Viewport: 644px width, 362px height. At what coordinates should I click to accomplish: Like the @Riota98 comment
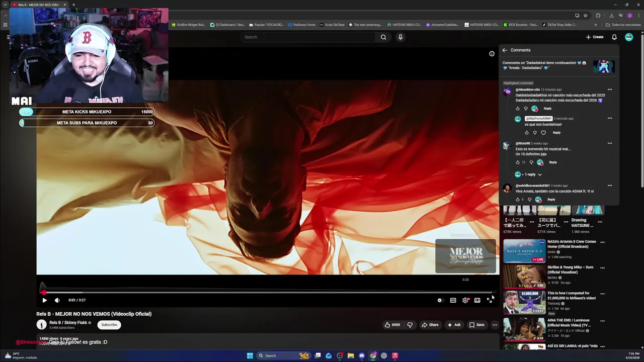click(x=518, y=162)
